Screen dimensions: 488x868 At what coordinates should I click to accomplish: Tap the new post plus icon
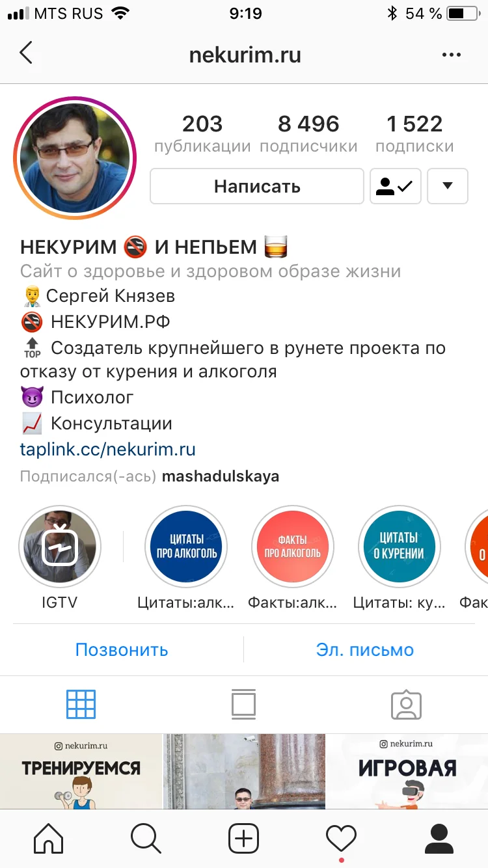click(x=244, y=838)
